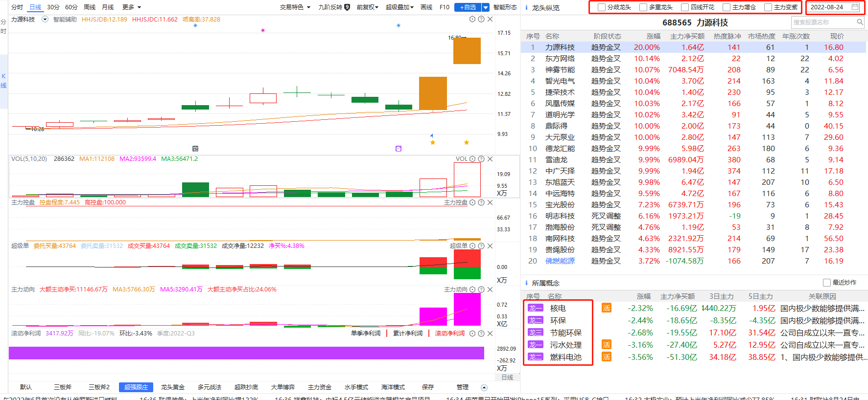Open settings icon of the 超级单 panel

pos(472,246)
